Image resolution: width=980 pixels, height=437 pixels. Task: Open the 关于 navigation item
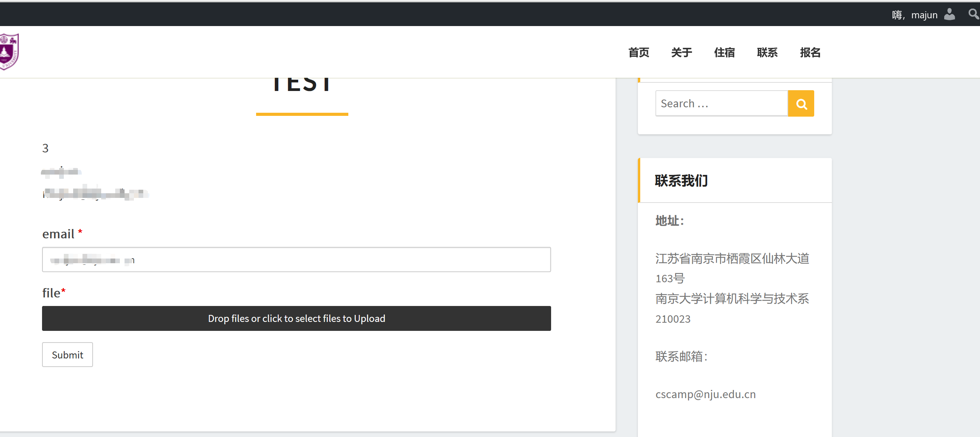[x=681, y=52]
